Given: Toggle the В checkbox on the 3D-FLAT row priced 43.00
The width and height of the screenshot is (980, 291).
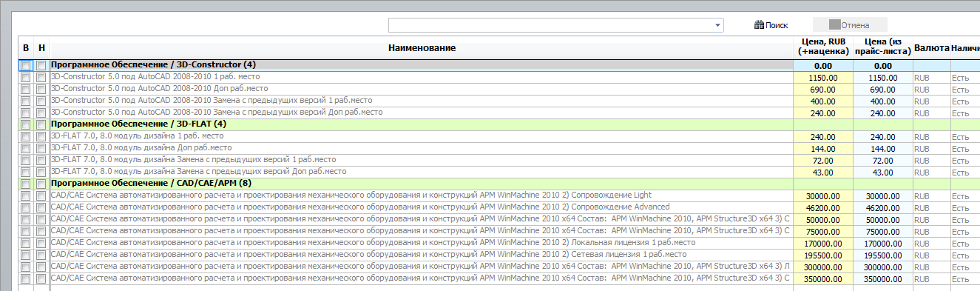Looking at the screenshot, I should [x=26, y=172].
